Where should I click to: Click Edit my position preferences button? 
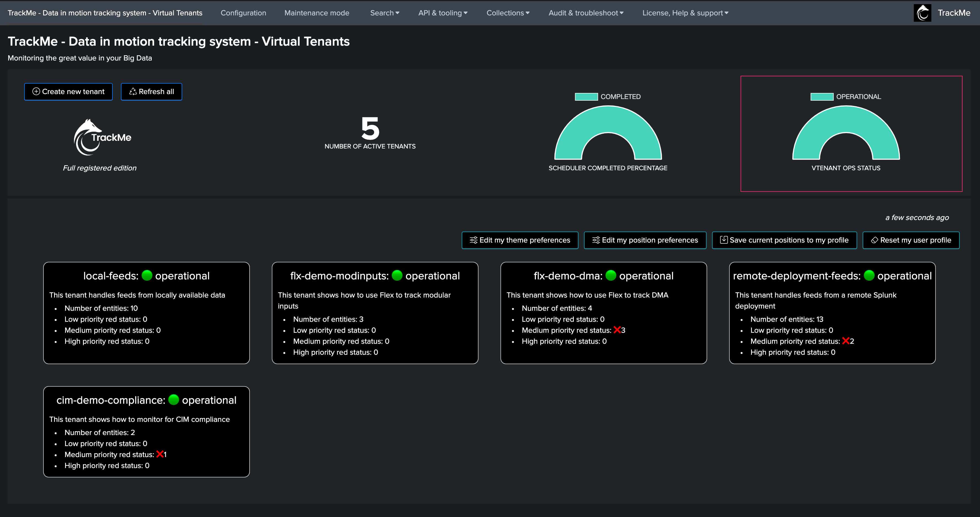click(x=645, y=240)
